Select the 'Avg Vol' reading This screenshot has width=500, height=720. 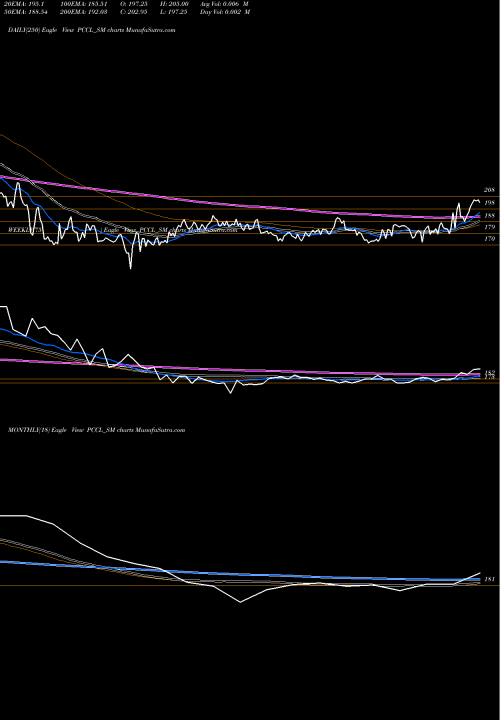[224, 4]
